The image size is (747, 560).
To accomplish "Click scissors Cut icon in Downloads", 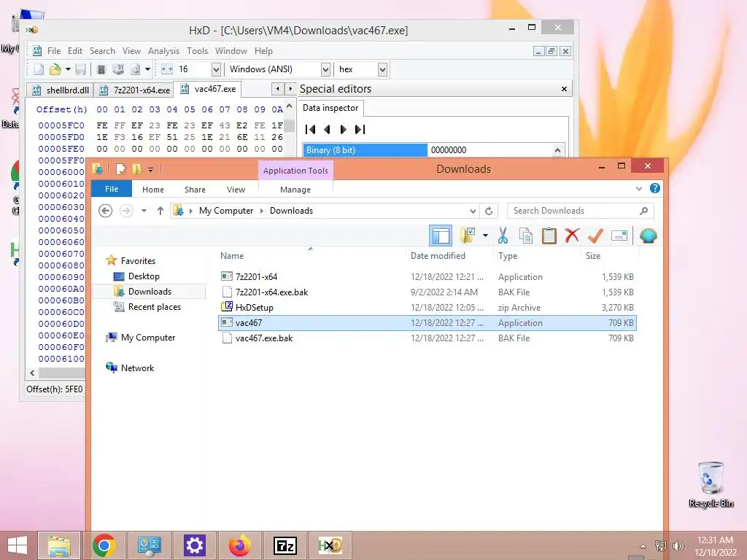I will (x=503, y=236).
